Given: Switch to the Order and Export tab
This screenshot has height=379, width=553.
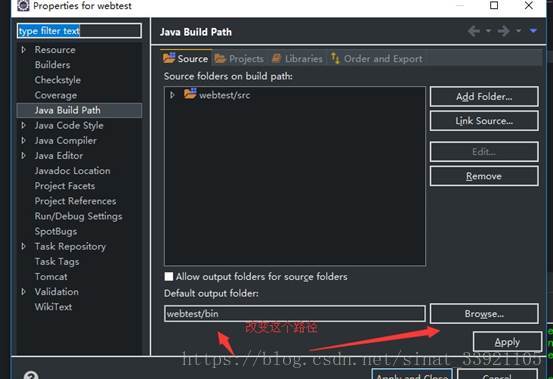Looking at the screenshot, I should coord(376,59).
